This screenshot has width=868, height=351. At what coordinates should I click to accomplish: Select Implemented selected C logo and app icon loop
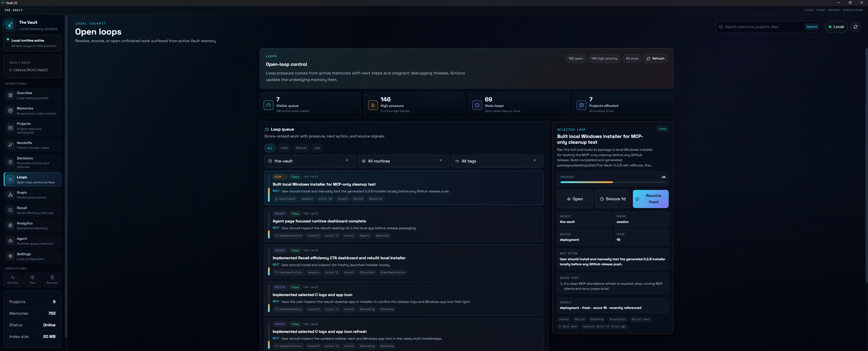click(404, 299)
